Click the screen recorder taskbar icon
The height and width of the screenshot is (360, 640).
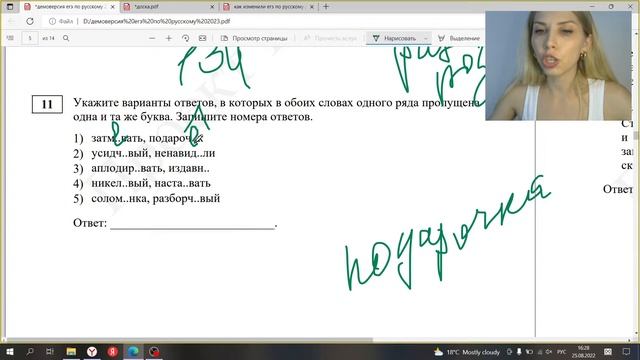pyautogui.click(x=154, y=351)
